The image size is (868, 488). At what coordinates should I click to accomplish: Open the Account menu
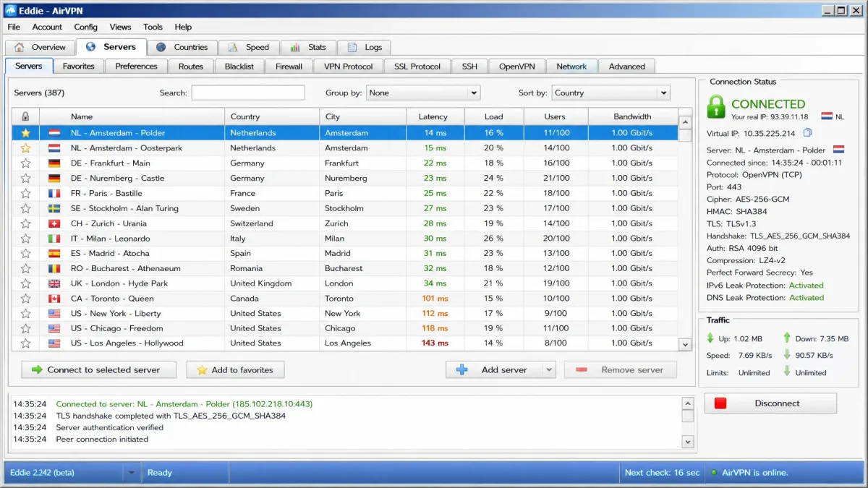pos(47,27)
